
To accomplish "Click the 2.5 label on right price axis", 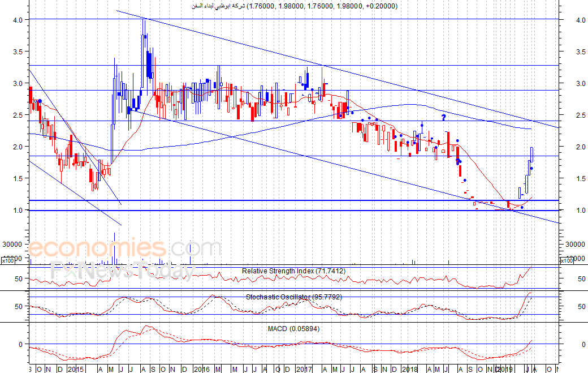I will (x=581, y=115).
